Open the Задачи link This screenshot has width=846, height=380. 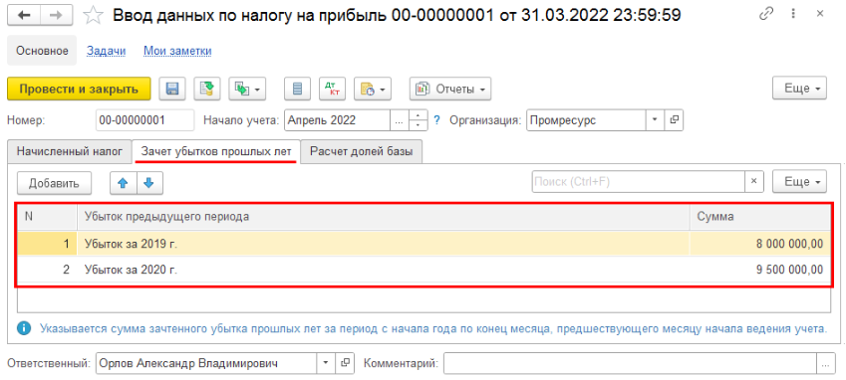coord(106,51)
